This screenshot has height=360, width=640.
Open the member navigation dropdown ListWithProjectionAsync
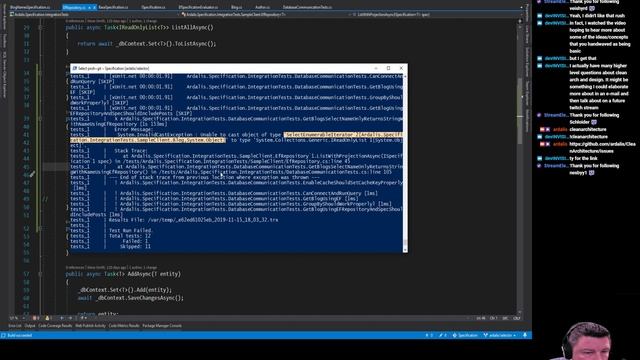coord(437,14)
